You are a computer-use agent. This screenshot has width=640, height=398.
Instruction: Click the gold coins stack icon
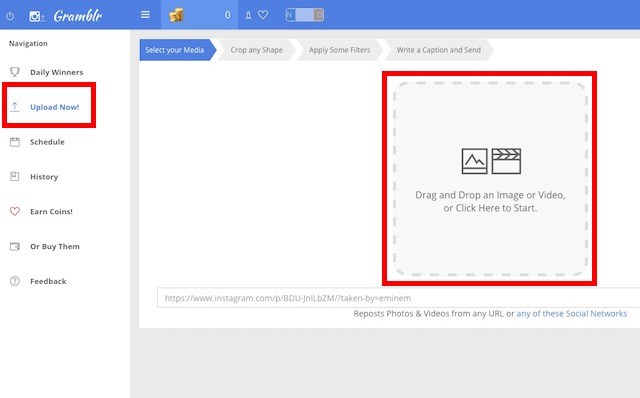[x=176, y=15]
